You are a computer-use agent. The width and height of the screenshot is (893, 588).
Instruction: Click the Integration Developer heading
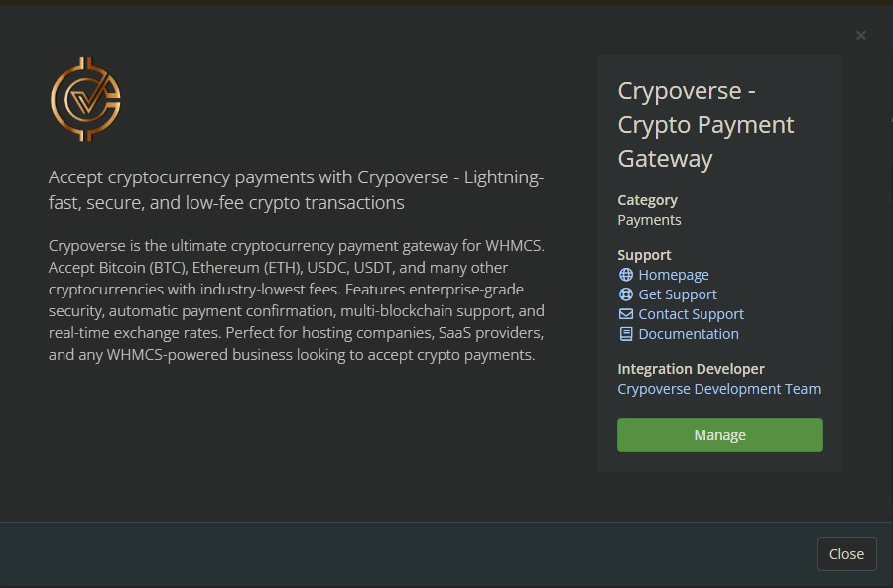pyautogui.click(x=691, y=369)
